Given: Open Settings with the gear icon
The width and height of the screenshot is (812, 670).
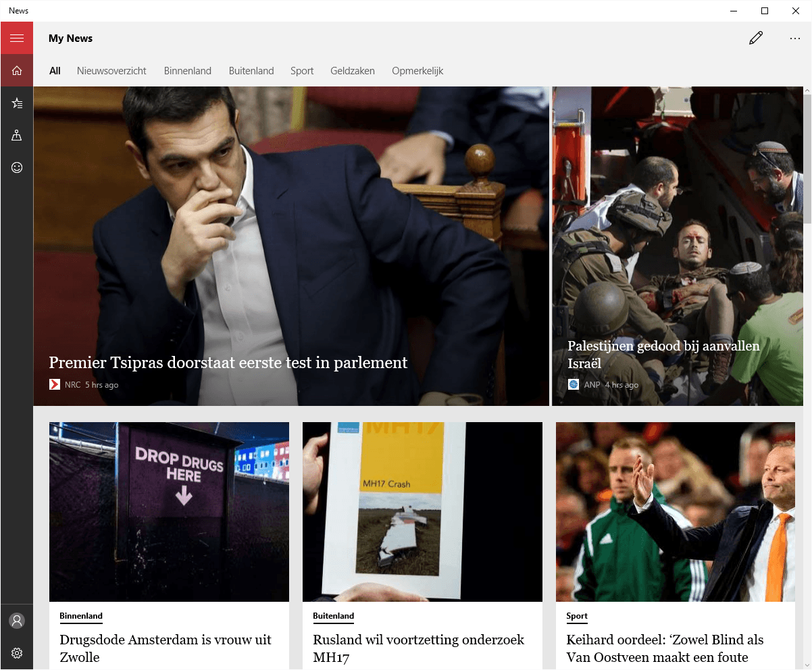Looking at the screenshot, I should (x=16, y=652).
